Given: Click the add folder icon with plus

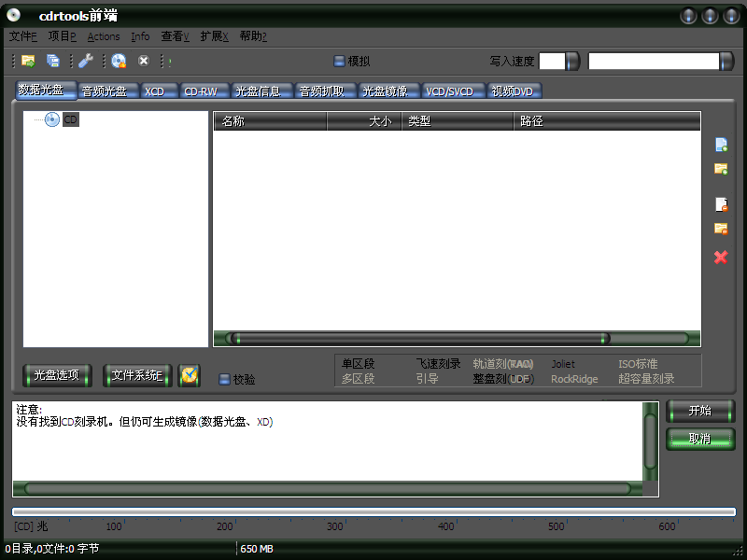Looking at the screenshot, I should click(721, 169).
